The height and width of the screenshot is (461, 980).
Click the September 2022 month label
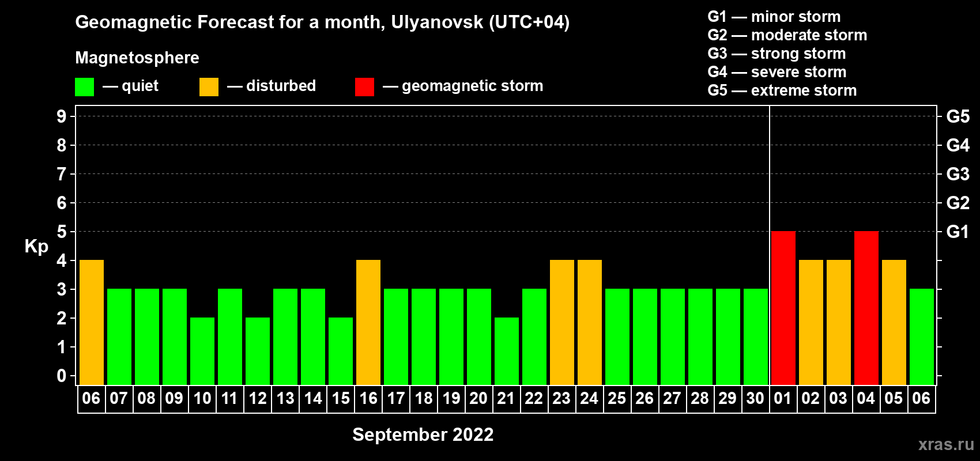[423, 434]
